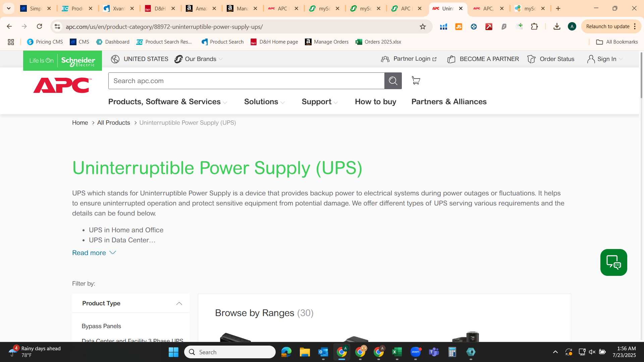644x362 pixels.
Task: Go to All Products breadcrumb
Action: tap(113, 123)
